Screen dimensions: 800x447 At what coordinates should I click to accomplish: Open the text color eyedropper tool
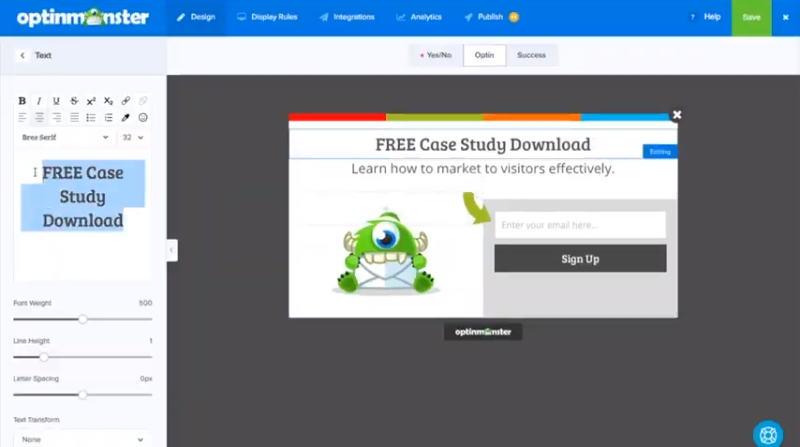125,118
